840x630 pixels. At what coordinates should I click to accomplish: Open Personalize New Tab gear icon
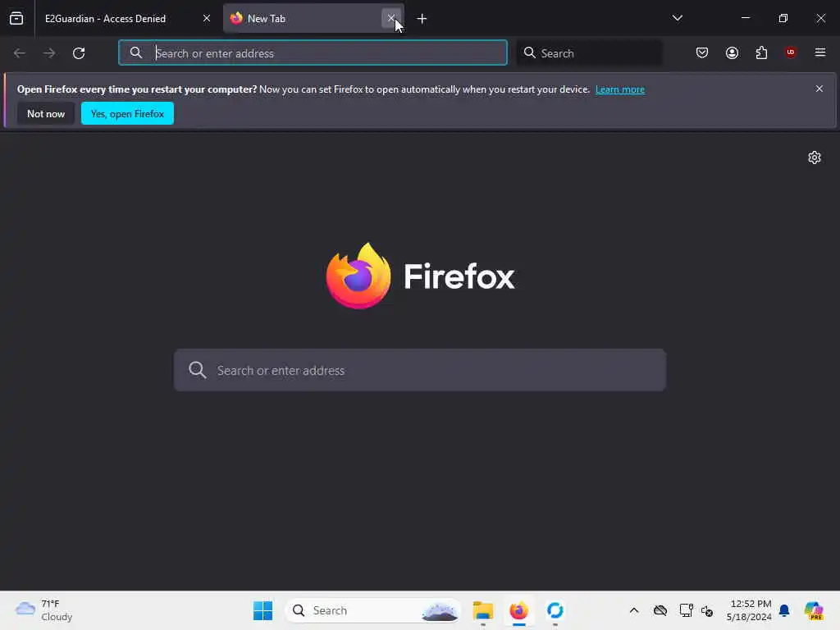tap(815, 157)
